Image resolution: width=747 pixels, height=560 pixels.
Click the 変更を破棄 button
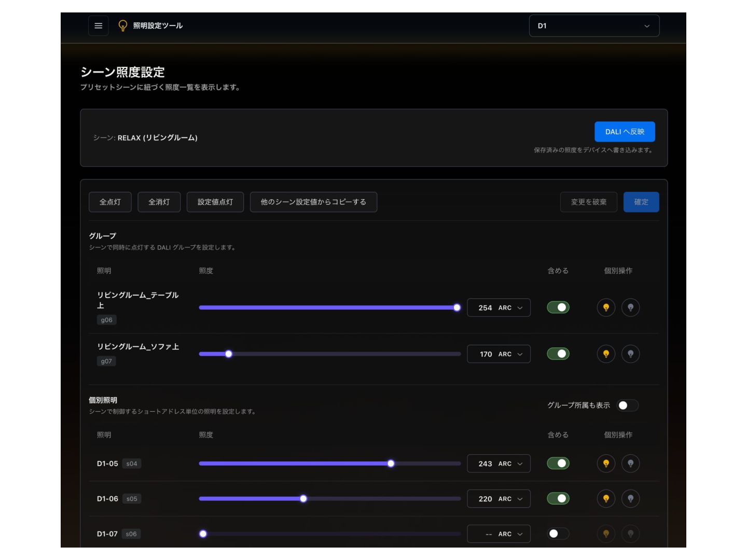point(589,202)
